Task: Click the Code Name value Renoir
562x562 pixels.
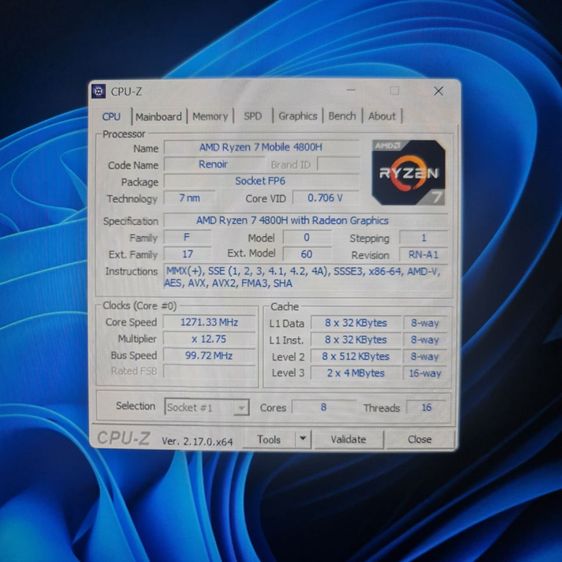Action: (x=213, y=164)
